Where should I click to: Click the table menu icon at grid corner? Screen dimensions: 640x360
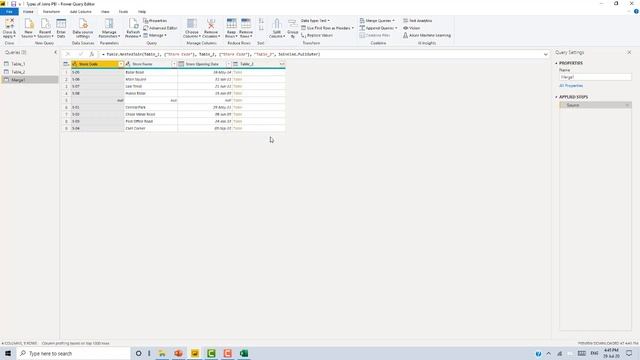[66, 64]
